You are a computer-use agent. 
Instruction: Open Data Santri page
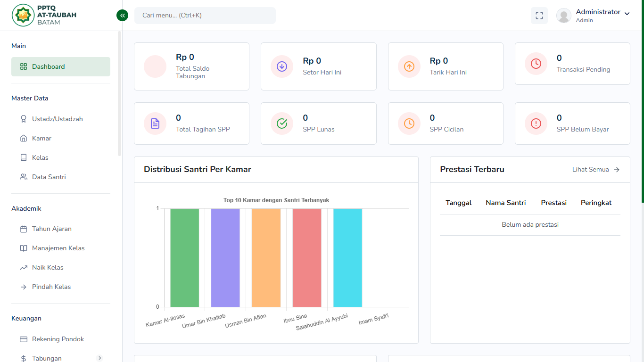click(61, 177)
